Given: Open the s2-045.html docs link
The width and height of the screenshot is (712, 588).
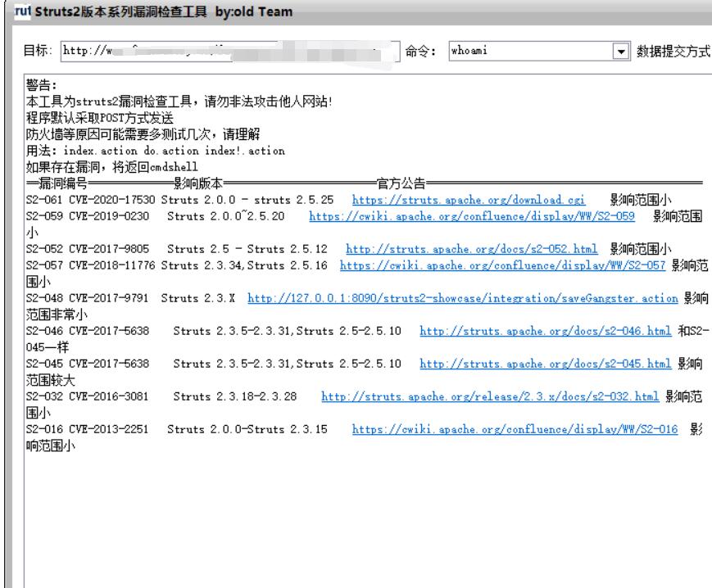Looking at the screenshot, I should coord(546,364).
